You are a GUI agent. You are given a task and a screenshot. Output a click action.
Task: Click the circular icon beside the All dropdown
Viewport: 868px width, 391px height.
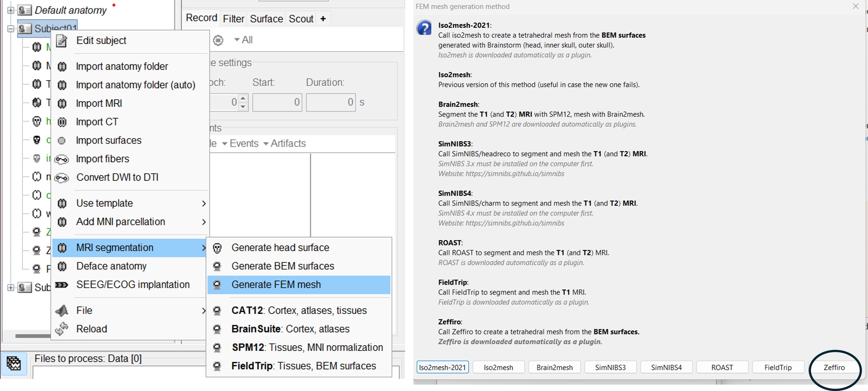point(218,40)
